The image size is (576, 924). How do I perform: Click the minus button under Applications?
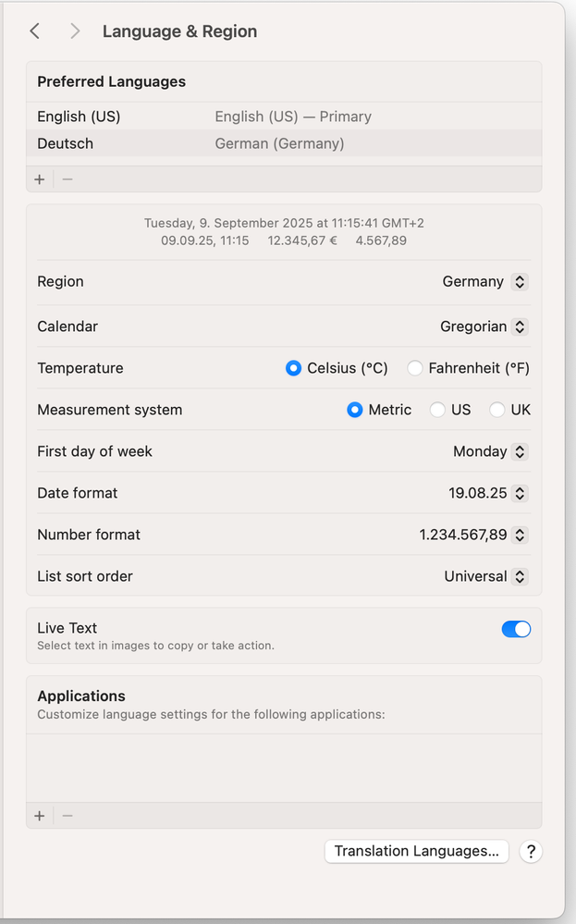pos(67,816)
